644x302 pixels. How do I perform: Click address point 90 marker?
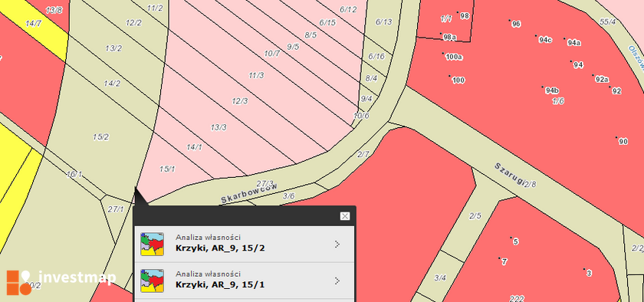point(616,137)
